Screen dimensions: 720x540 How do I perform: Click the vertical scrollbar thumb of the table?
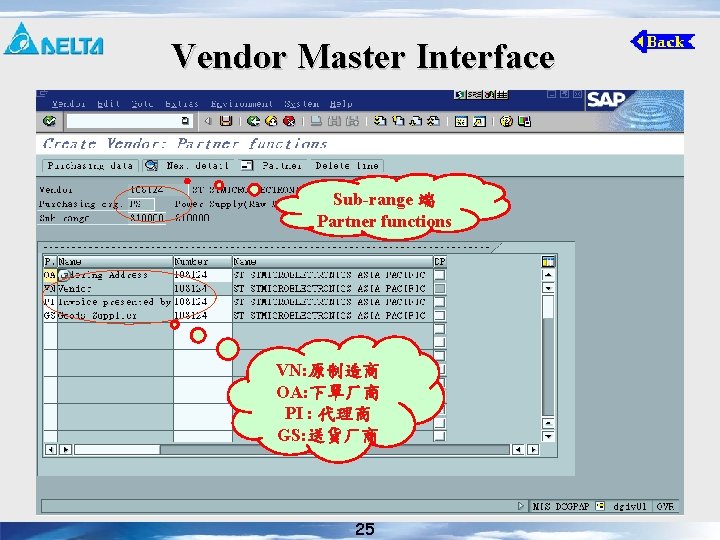548,307
